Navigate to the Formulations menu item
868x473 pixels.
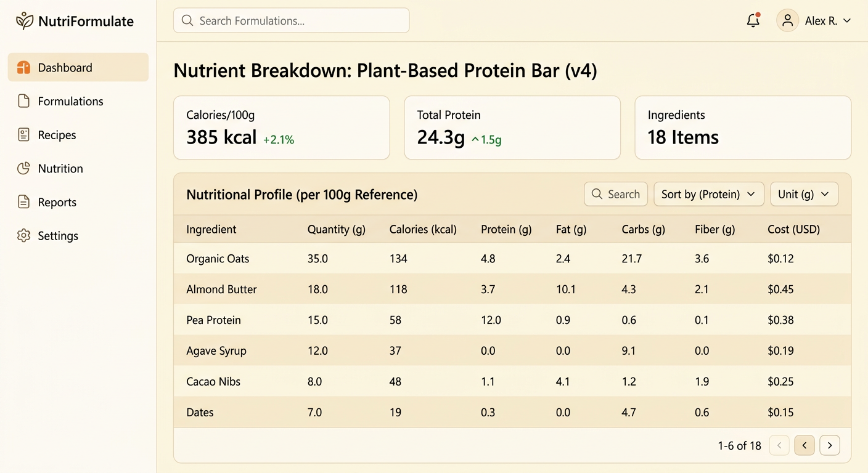[70, 101]
